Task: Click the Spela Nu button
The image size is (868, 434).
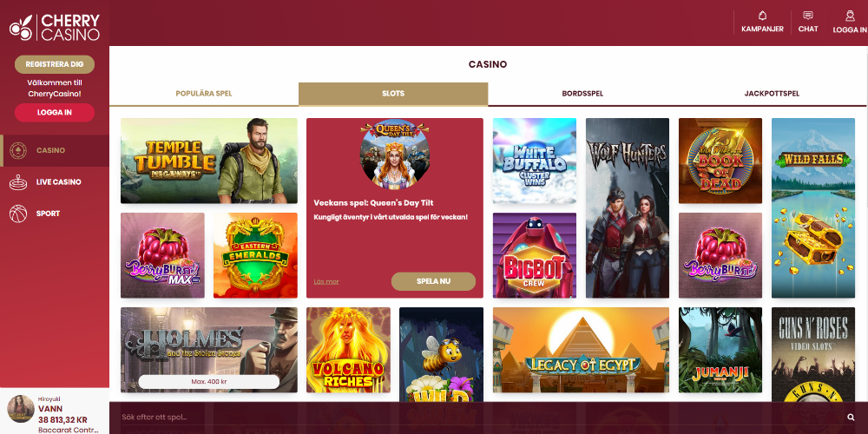Action: pos(433,281)
